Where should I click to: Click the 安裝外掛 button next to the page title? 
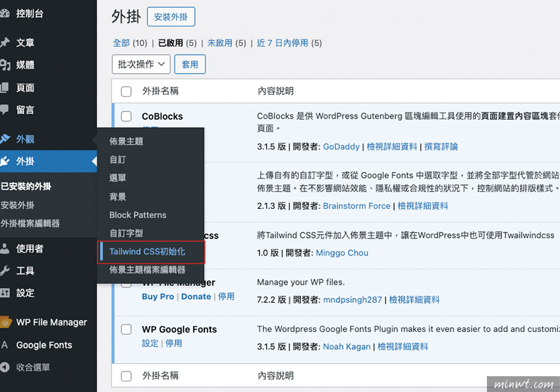(171, 16)
